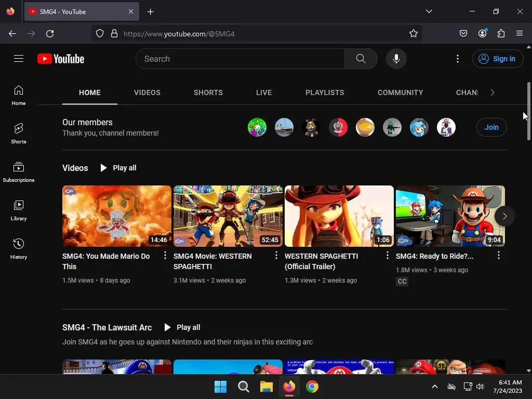Open Subscriptions in the sidebar

coord(19,172)
